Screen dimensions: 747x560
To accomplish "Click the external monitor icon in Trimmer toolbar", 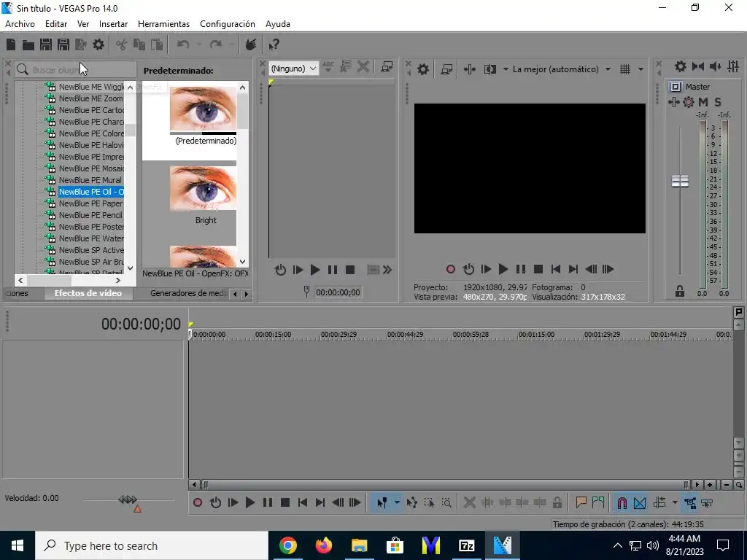I will (387, 66).
